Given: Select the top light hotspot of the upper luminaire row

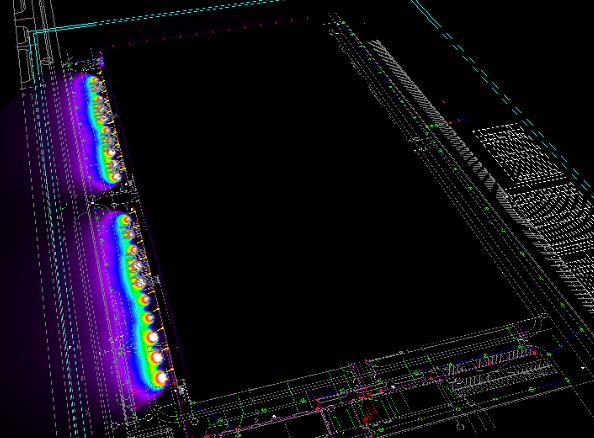Looking at the screenshot, I should 93,80.
